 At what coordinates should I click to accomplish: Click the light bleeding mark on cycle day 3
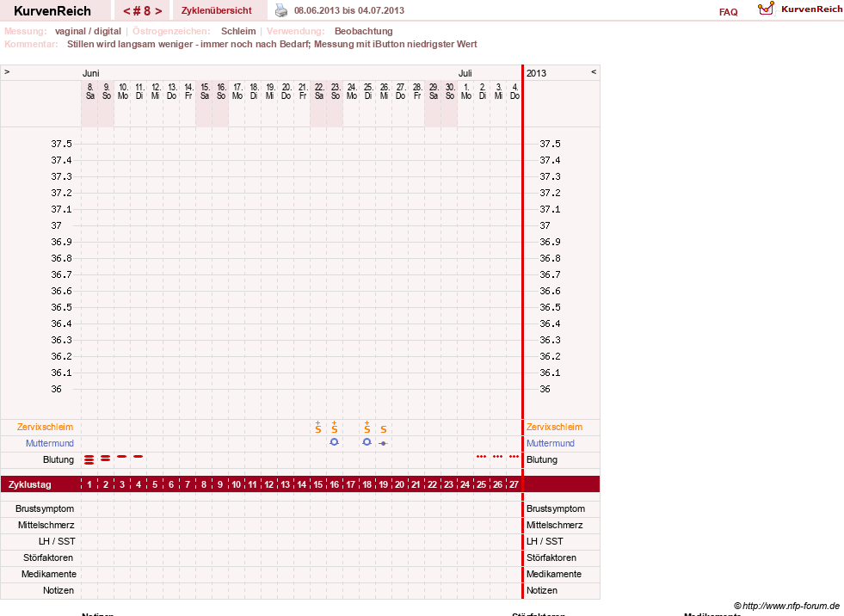122,457
